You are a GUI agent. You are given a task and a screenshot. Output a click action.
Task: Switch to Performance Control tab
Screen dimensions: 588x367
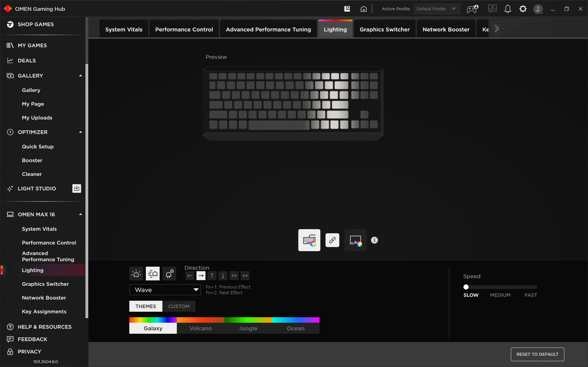point(184,29)
